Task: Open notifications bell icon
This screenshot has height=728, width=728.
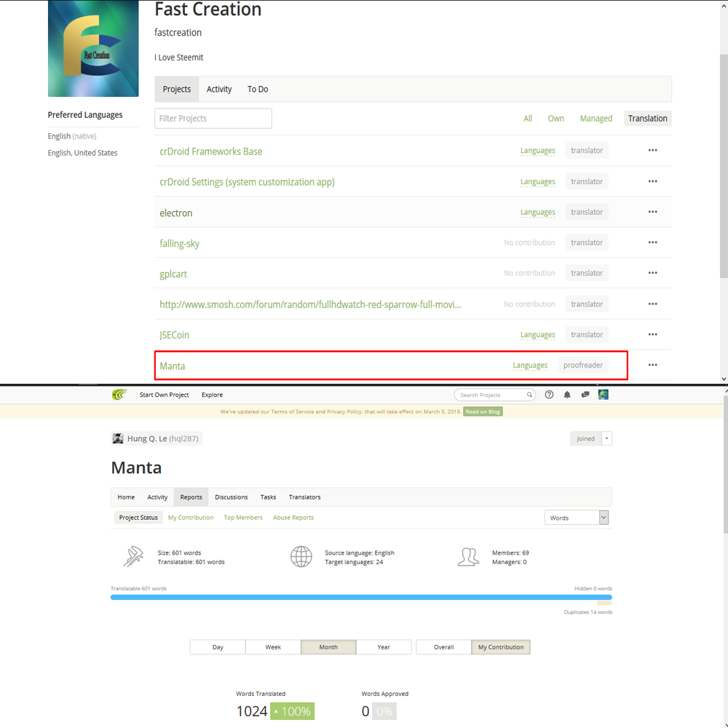Action: tap(567, 395)
